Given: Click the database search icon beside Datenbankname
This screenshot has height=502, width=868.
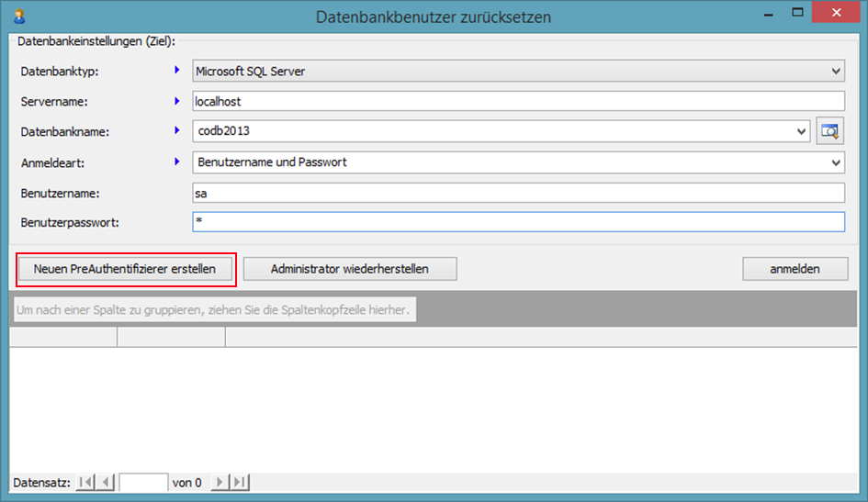Looking at the screenshot, I should point(829,131).
